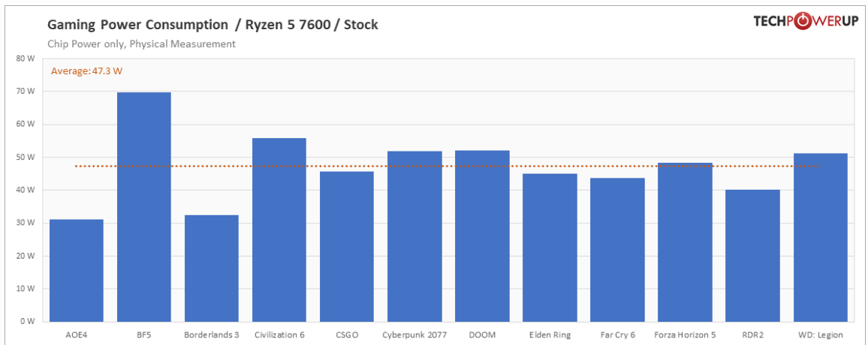
Task: Click the 'Civilization 6' category label
Action: click(x=279, y=334)
